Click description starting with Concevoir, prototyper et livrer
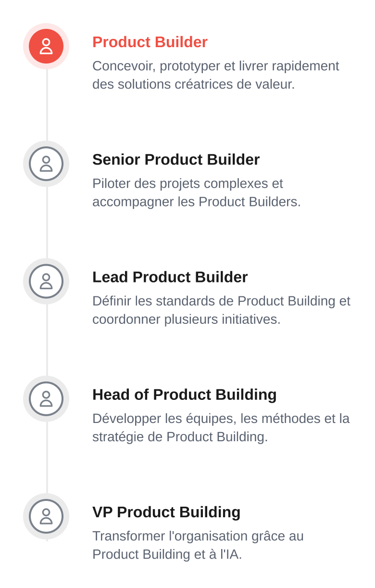The height and width of the screenshot is (588, 375). (216, 75)
